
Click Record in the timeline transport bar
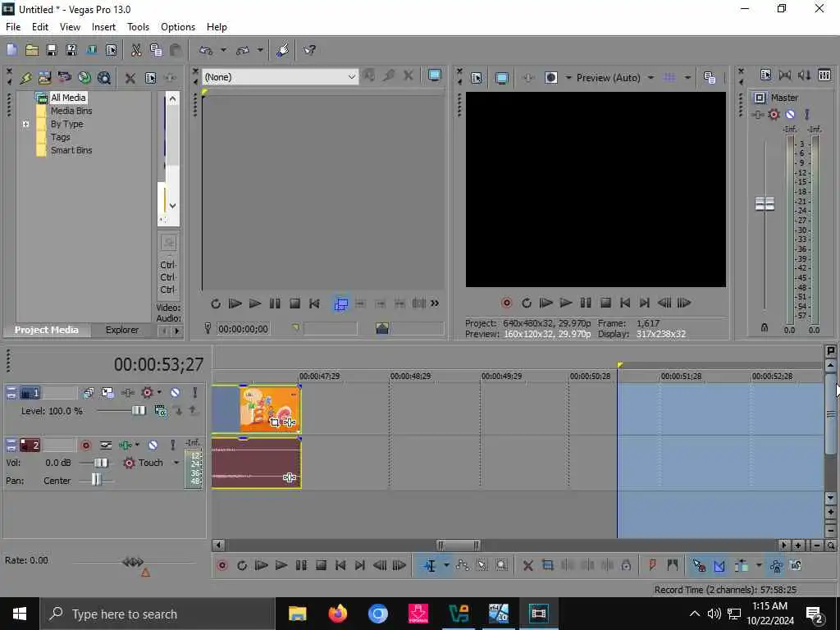(x=221, y=566)
